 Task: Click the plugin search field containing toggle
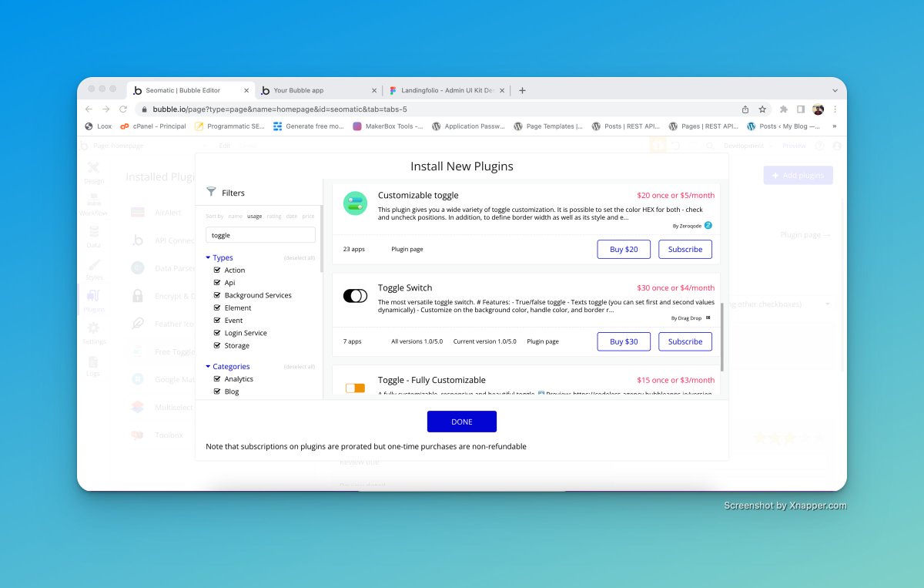[260, 235]
